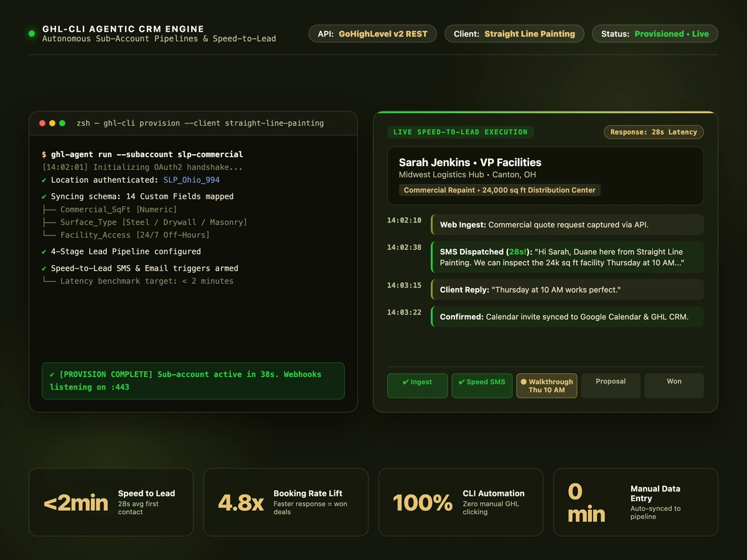Open the Speed SMS pipeline stage
This screenshot has width=747, height=560.
pos(482,385)
